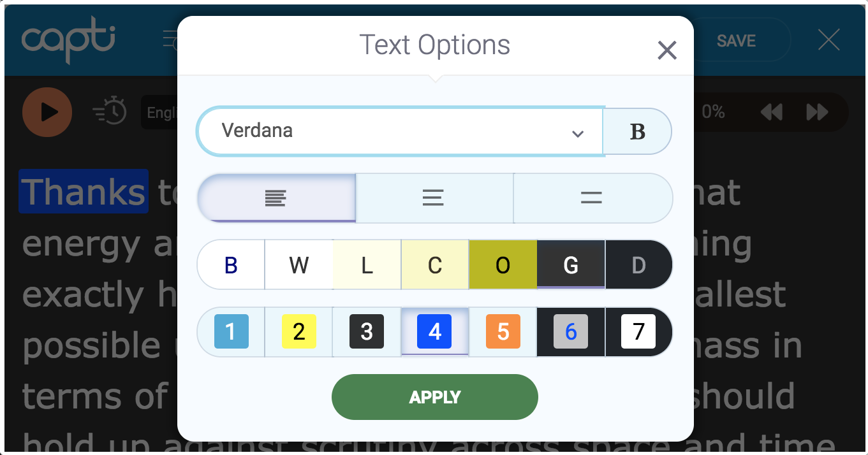Select the medium line spacing icon
The image size is (868, 455).
[434, 198]
